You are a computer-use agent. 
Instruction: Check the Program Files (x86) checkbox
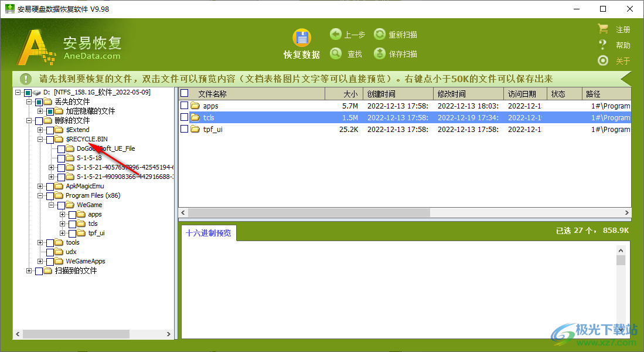(50, 196)
